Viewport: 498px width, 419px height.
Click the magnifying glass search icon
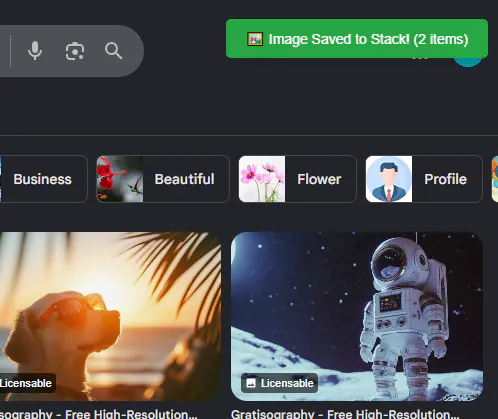pyautogui.click(x=113, y=51)
